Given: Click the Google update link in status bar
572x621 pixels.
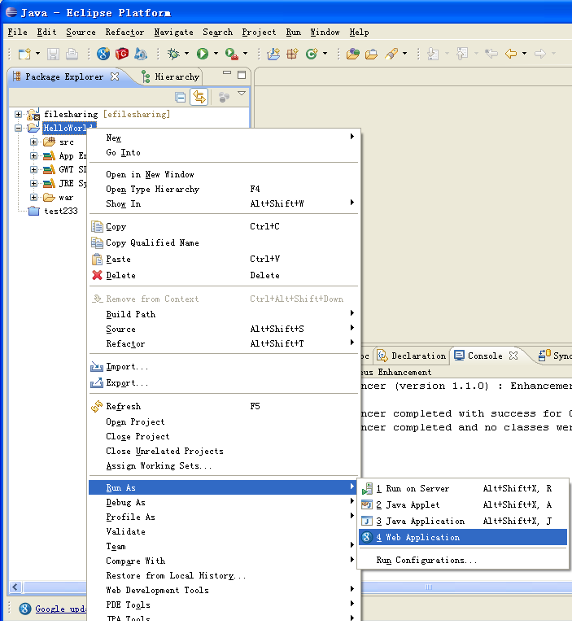Looking at the screenshot, I should (61, 609).
